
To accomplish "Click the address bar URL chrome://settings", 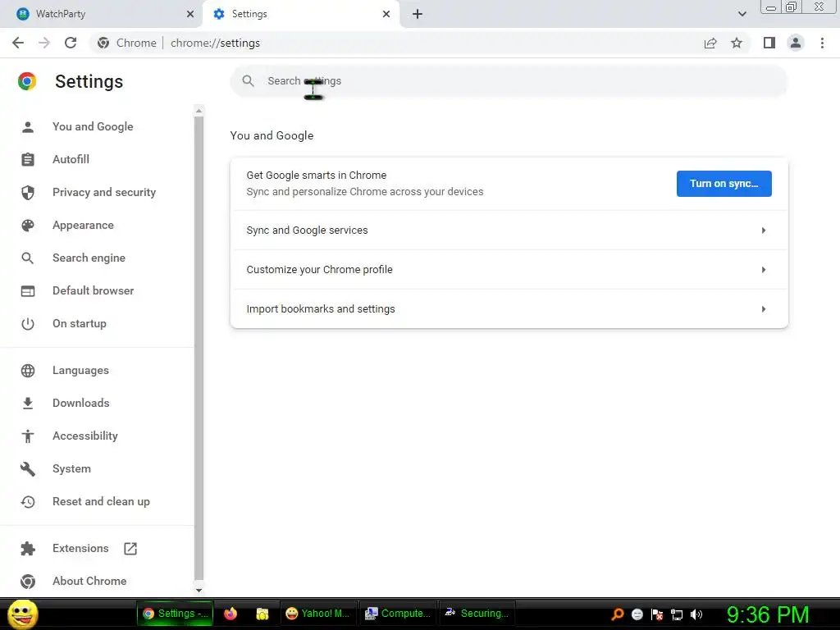I will (x=216, y=43).
